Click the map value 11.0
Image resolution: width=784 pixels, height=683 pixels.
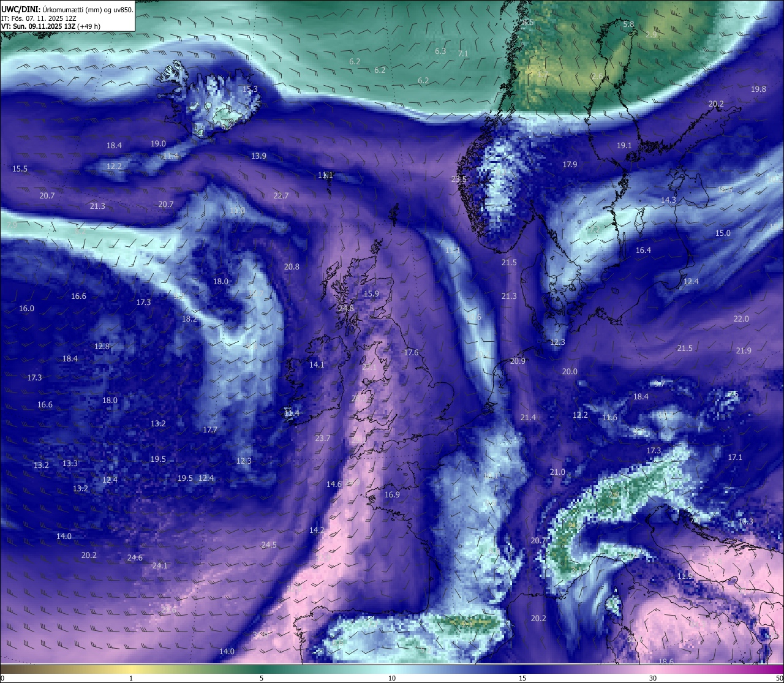pos(237,211)
